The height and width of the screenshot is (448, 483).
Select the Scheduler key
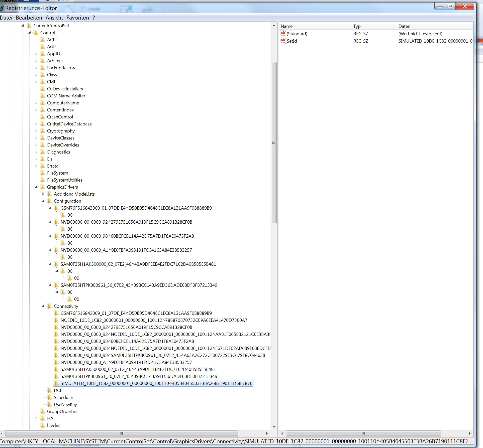pyautogui.click(x=63, y=397)
